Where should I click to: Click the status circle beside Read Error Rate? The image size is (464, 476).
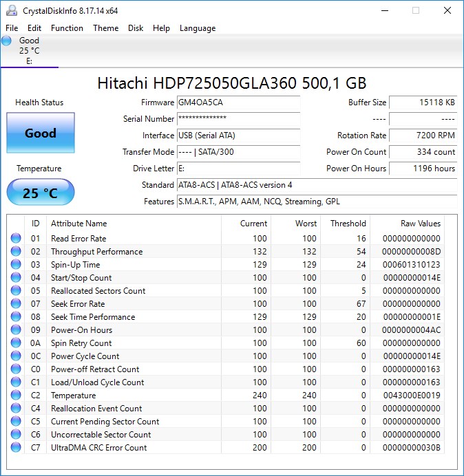pos(16,238)
